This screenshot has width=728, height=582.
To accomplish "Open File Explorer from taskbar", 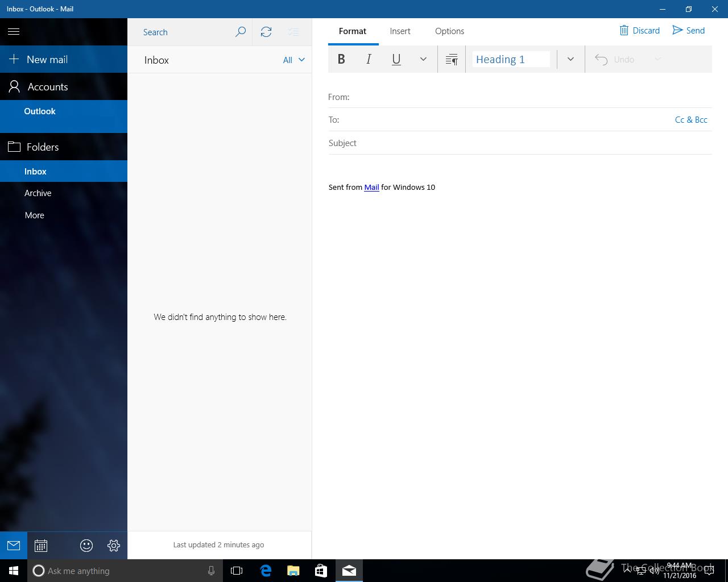I will click(x=293, y=571).
